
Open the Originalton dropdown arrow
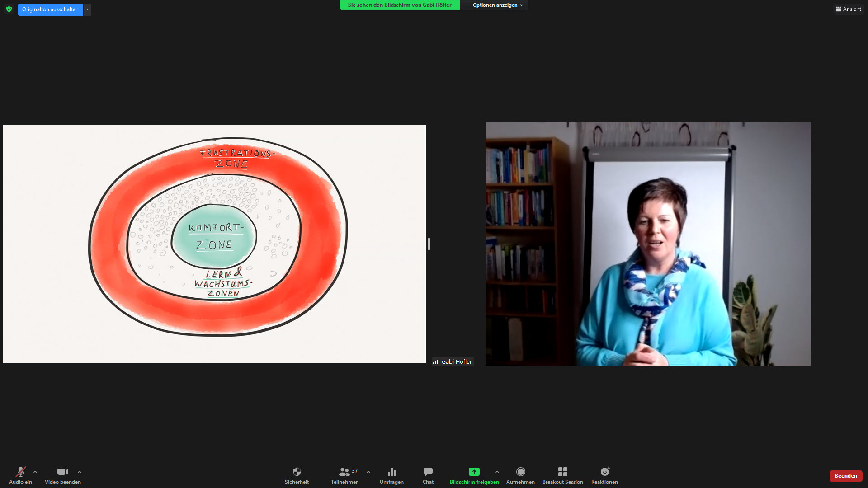pos(87,9)
